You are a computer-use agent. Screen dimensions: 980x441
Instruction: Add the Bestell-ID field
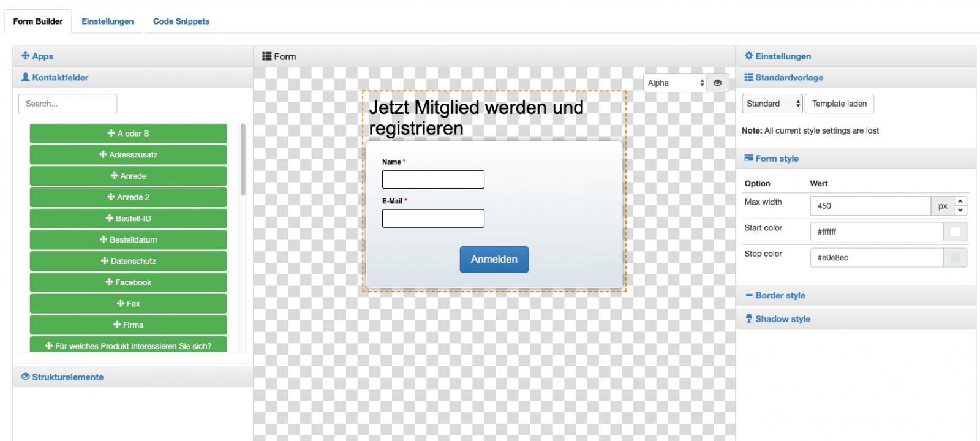[128, 219]
